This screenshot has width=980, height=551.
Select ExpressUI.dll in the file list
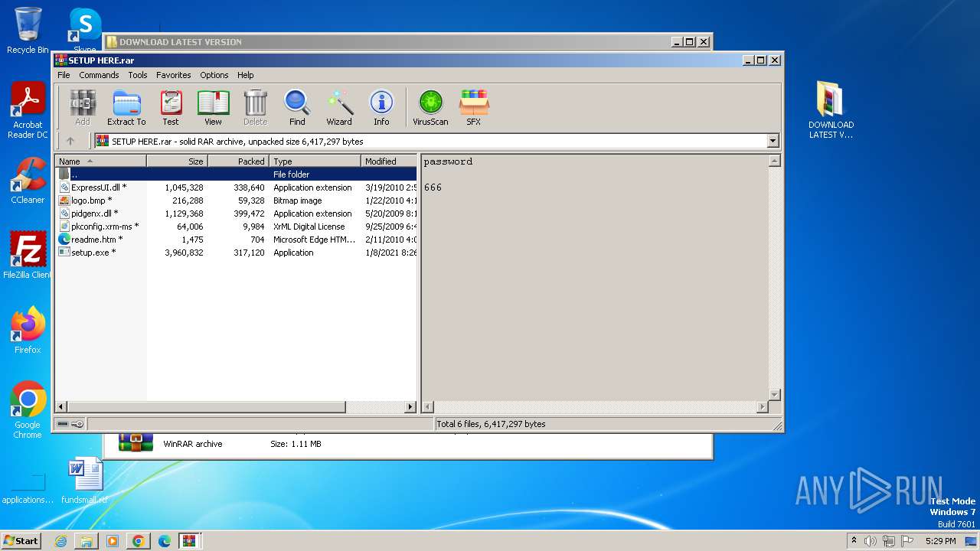[x=236, y=187]
